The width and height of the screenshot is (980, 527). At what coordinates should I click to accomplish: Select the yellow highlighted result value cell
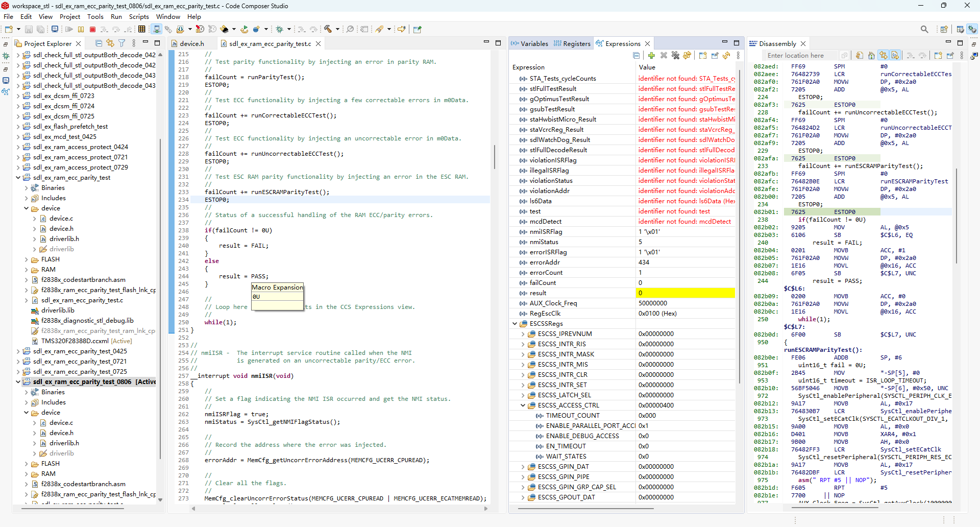click(x=685, y=293)
